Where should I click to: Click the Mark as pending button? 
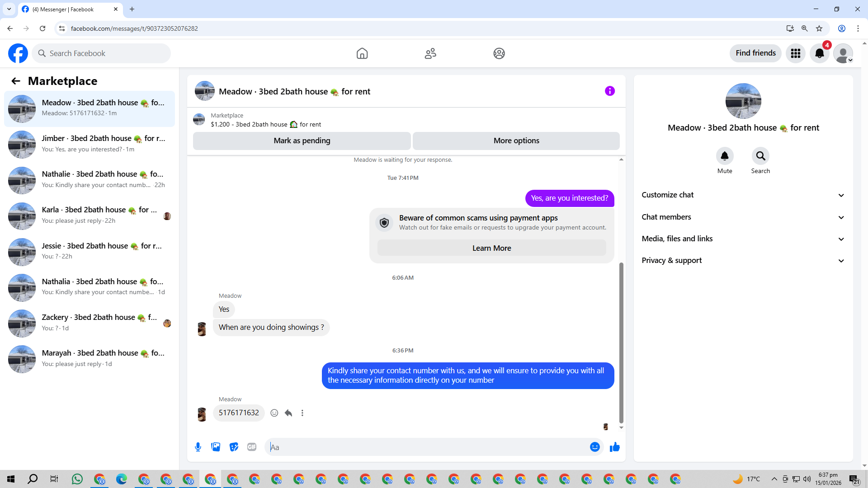coord(302,141)
